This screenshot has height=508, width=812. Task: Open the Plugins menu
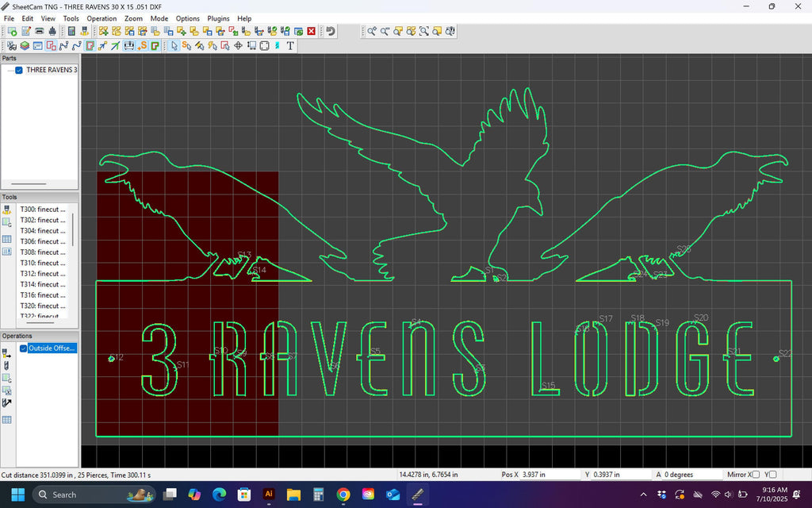click(218, 18)
